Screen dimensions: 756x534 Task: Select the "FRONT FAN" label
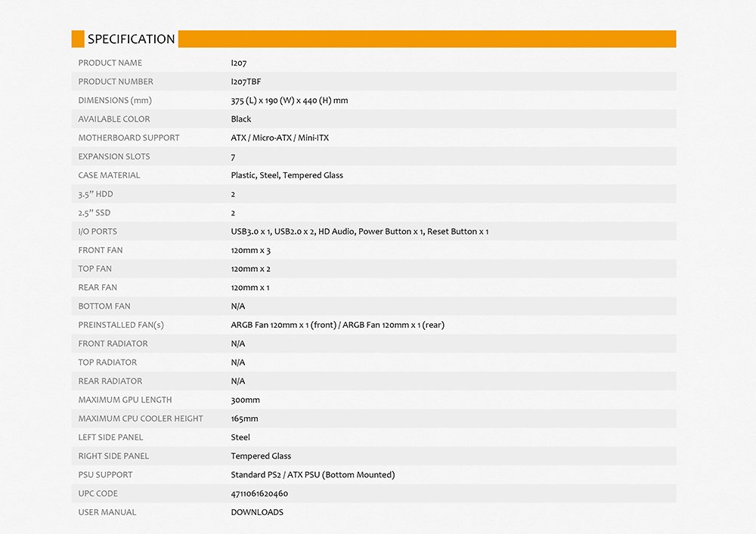pyautogui.click(x=101, y=251)
